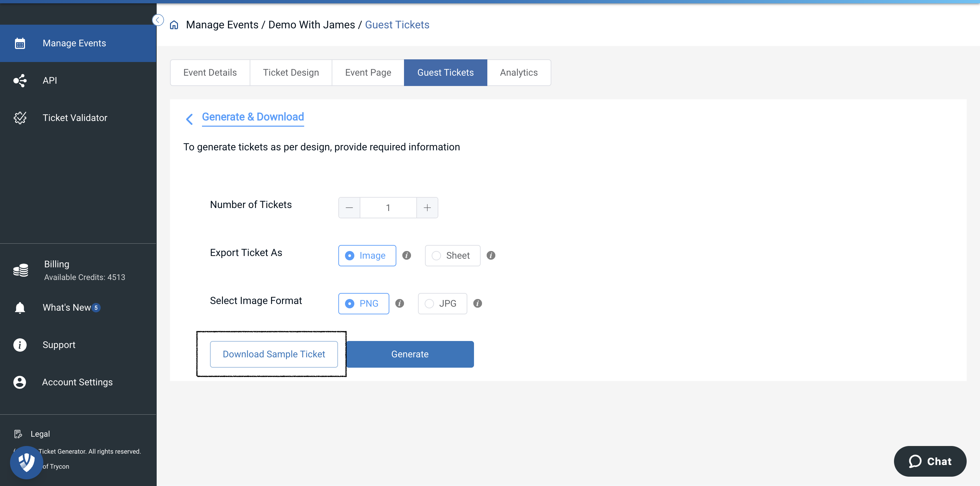Open Support in the sidebar
This screenshot has height=486, width=980.
point(78,345)
